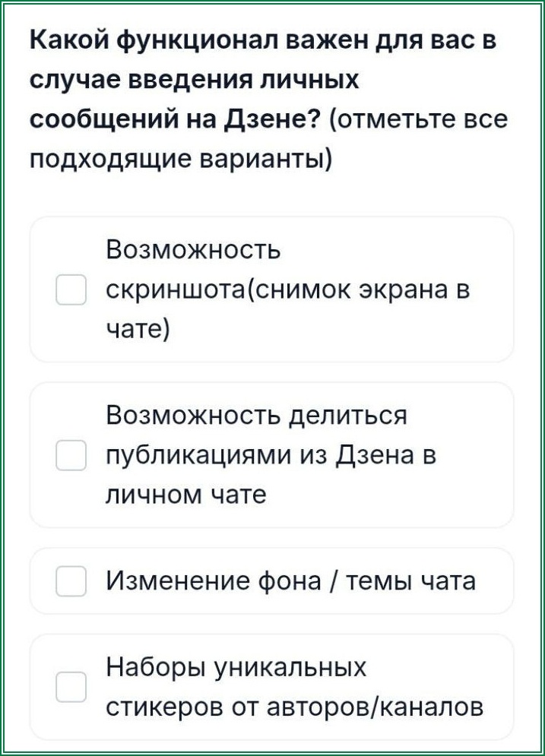Viewport: 545px width, 756px height.
Task: Tick the chat background/theme change checkbox
Action: (72, 580)
